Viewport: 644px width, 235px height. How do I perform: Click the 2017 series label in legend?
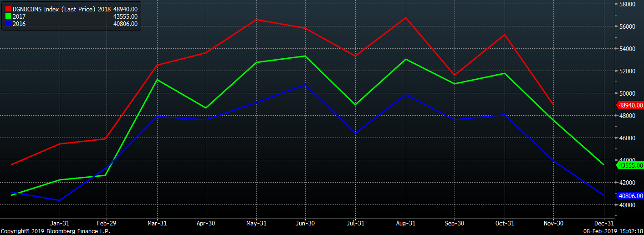19,16
